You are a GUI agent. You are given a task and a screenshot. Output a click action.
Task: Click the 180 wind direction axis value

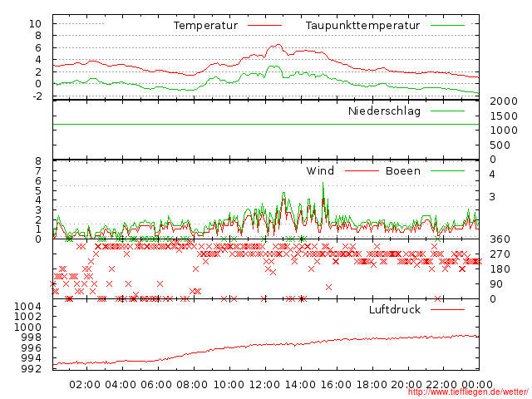tap(500, 269)
